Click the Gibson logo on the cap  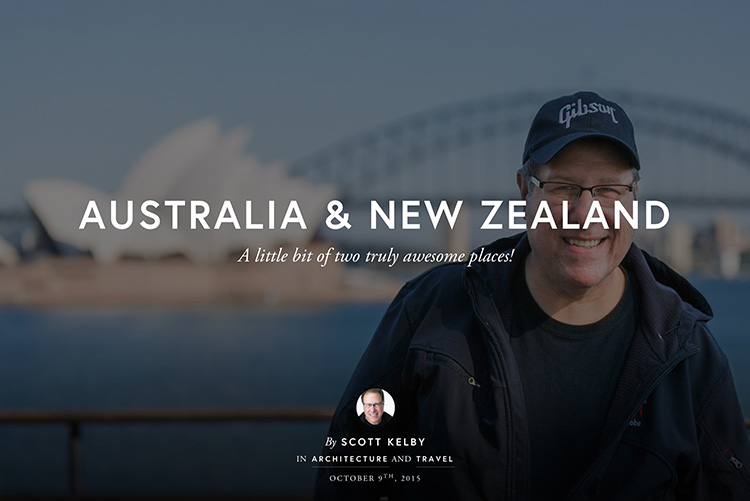(588, 114)
